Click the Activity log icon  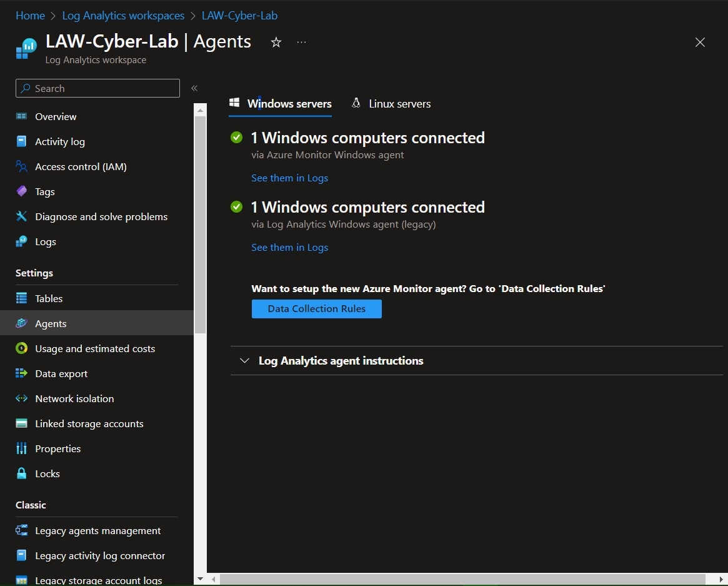[x=21, y=141]
